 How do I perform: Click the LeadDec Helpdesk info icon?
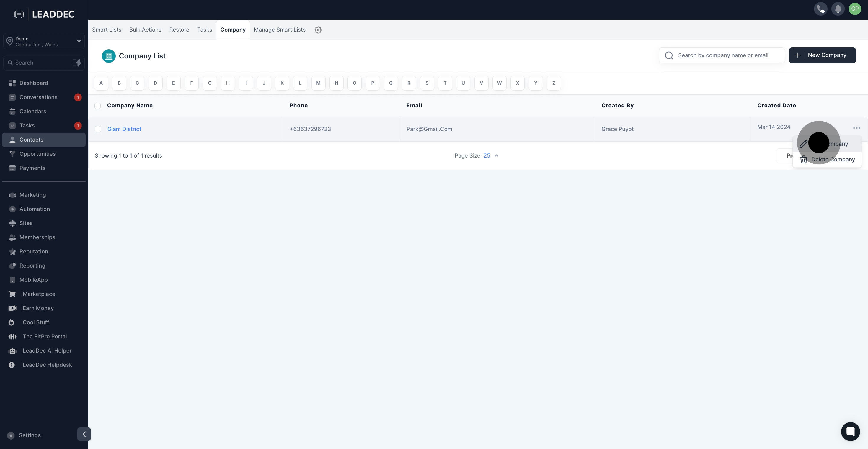click(12, 365)
